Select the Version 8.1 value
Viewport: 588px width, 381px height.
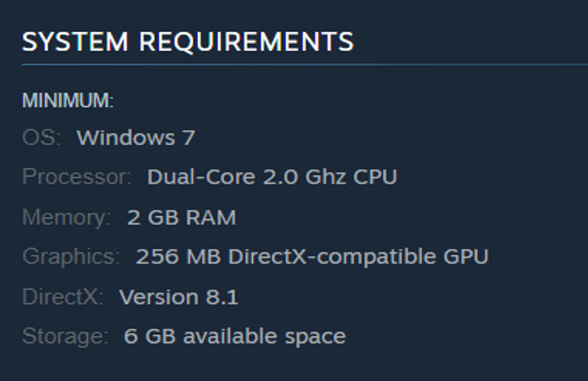179,297
